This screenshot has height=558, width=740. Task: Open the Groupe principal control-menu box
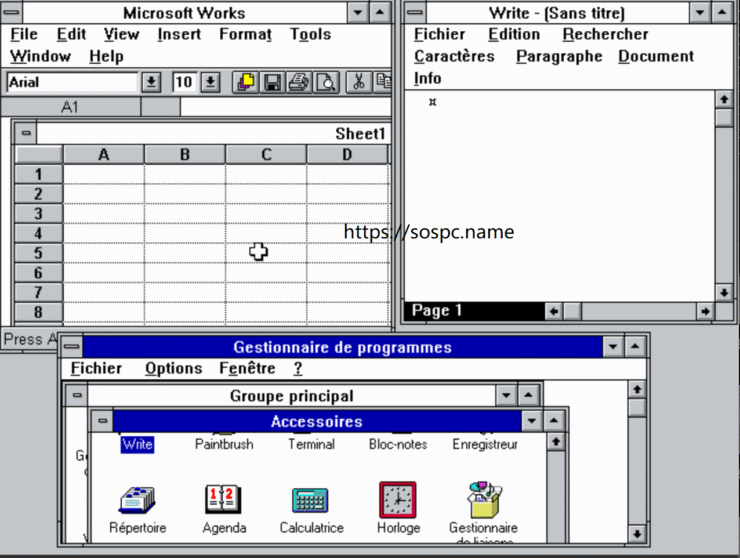[77, 395]
